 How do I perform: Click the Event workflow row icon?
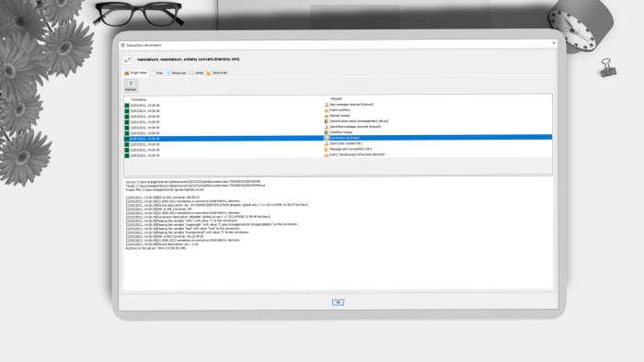tap(327, 110)
